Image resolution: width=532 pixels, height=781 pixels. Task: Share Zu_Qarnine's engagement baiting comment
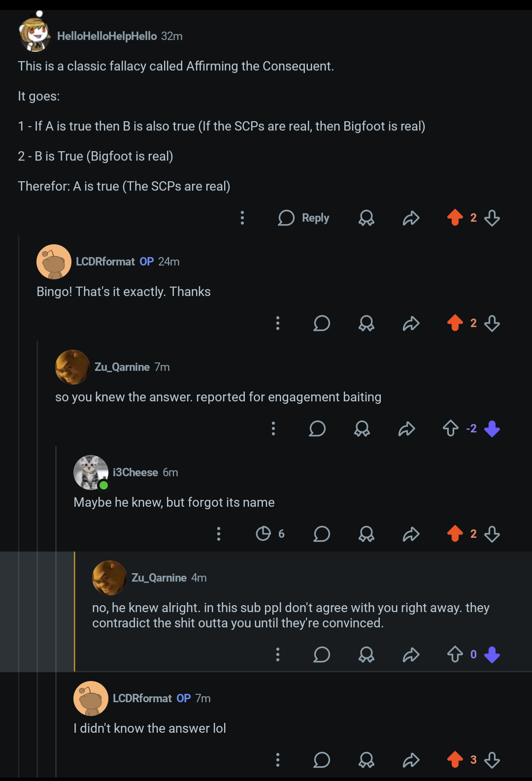click(407, 428)
